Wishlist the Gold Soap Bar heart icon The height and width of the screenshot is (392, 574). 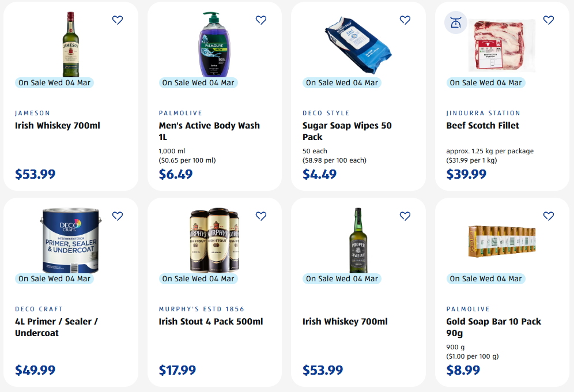(x=549, y=216)
